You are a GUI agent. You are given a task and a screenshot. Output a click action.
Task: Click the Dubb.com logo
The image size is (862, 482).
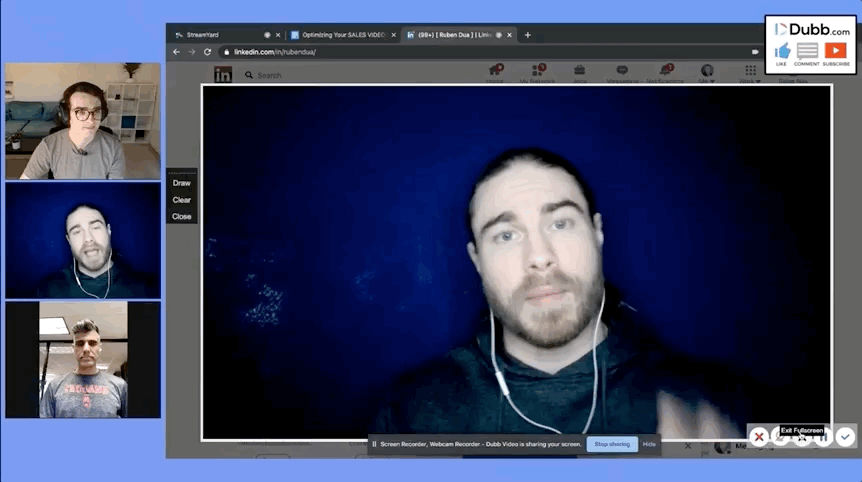coord(812,29)
